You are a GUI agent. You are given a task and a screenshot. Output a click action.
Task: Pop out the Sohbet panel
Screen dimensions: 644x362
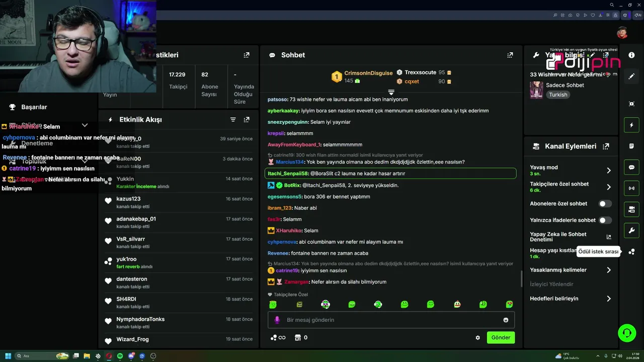(x=510, y=55)
